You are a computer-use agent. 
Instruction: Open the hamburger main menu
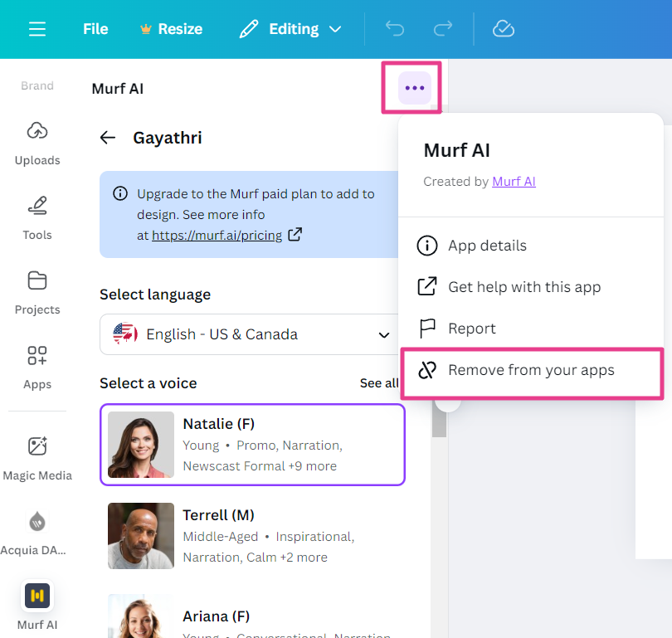pos(37,29)
